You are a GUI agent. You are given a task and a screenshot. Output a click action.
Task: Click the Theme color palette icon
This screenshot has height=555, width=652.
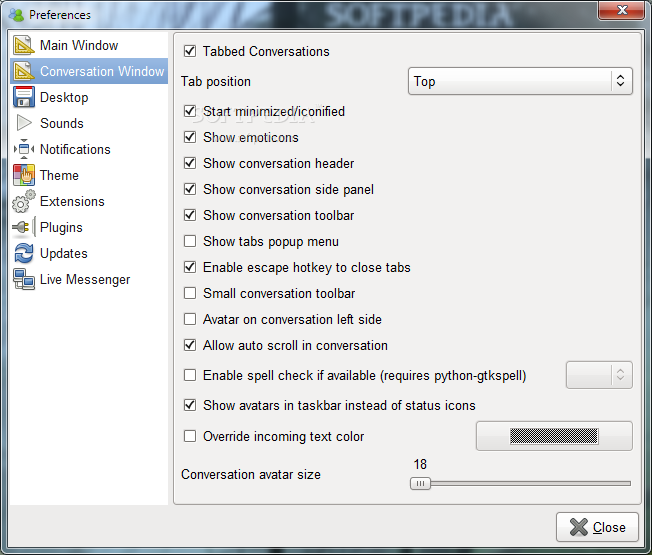[x=24, y=175]
